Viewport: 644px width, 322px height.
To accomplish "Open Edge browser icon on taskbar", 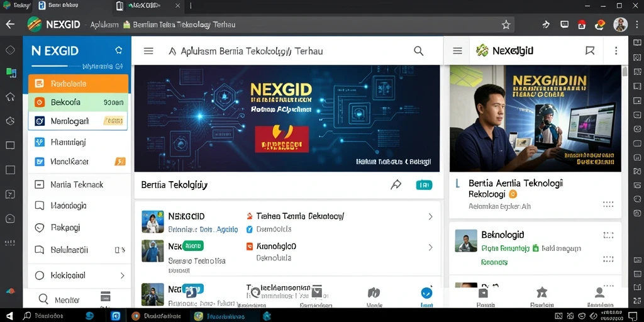I will 89,316.
